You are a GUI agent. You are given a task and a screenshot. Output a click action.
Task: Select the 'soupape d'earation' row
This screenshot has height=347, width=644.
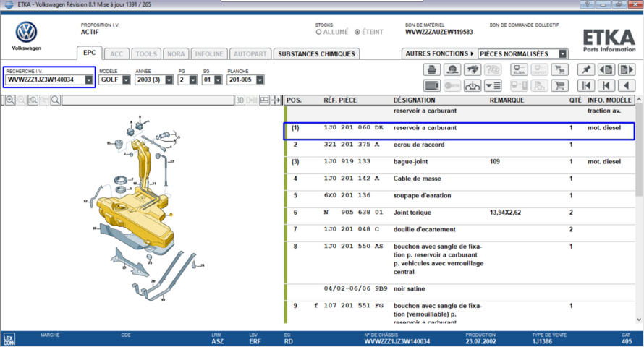coord(459,199)
